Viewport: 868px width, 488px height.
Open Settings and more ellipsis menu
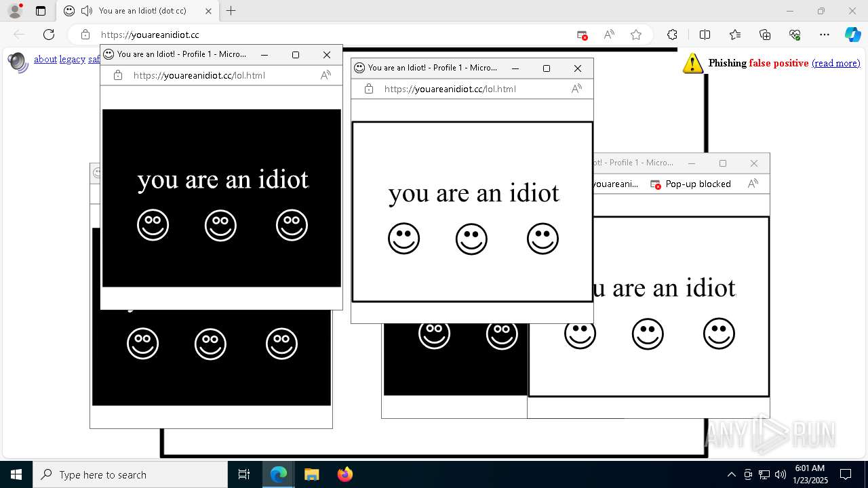pos(825,35)
